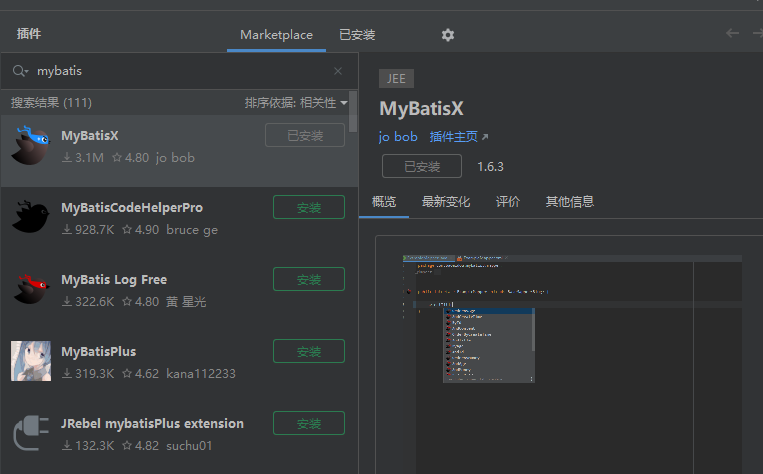Click kana112233 author text
Screen dimensions: 763x474
pyautogui.click(x=201, y=374)
